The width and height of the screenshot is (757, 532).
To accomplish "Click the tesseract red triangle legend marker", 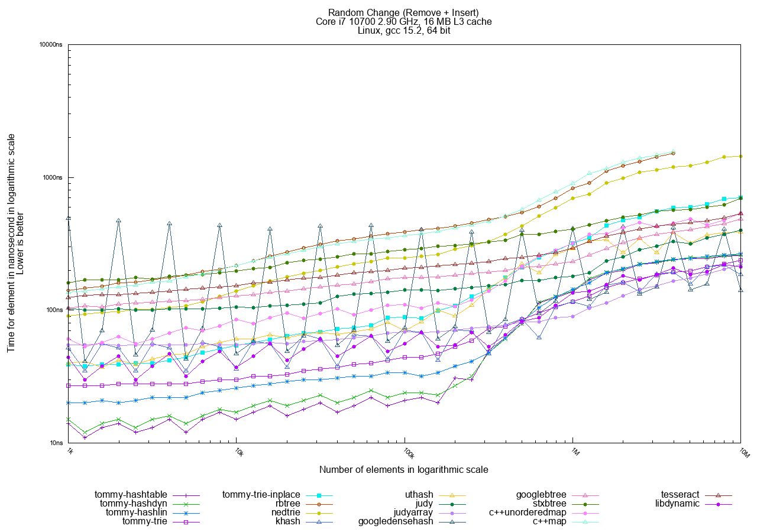I will [718, 495].
